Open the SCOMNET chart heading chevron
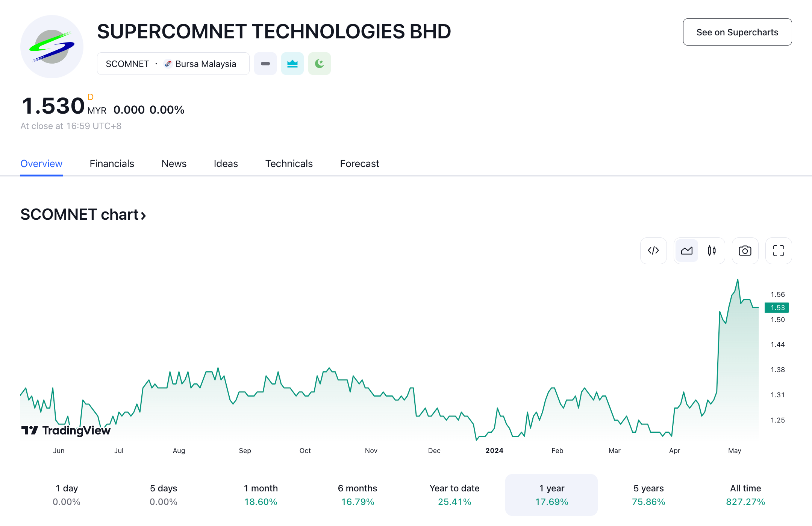Screen dimensions: 812x526 click(143, 215)
